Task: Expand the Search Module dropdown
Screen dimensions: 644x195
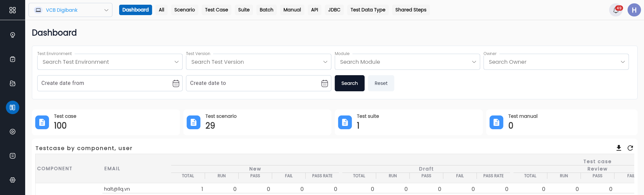Action: point(407,62)
